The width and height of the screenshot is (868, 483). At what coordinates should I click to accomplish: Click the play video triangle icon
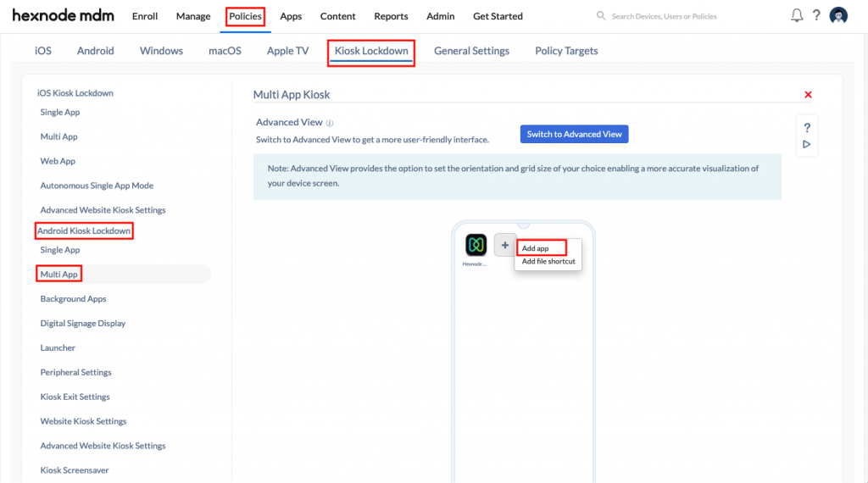tap(807, 144)
